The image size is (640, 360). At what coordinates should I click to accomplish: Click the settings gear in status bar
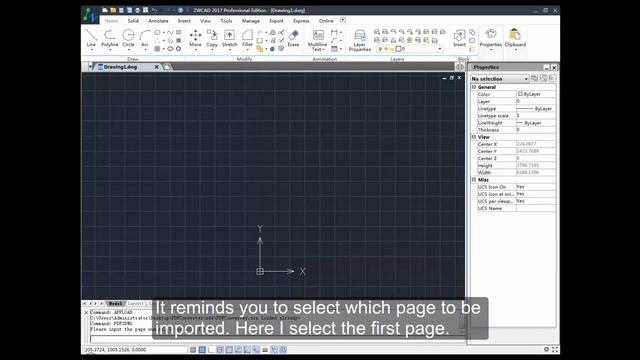point(546,349)
